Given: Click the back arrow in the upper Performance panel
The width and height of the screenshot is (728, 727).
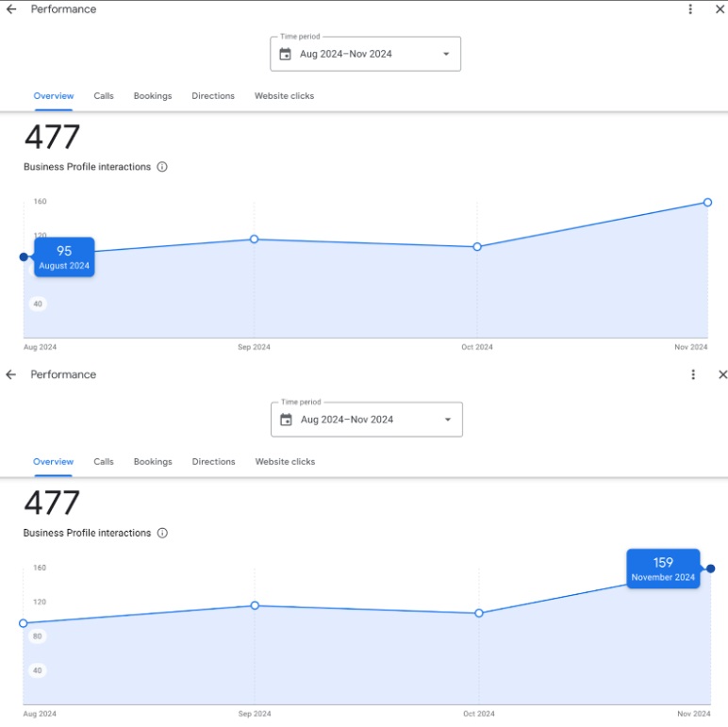Looking at the screenshot, I should click(x=11, y=9).
